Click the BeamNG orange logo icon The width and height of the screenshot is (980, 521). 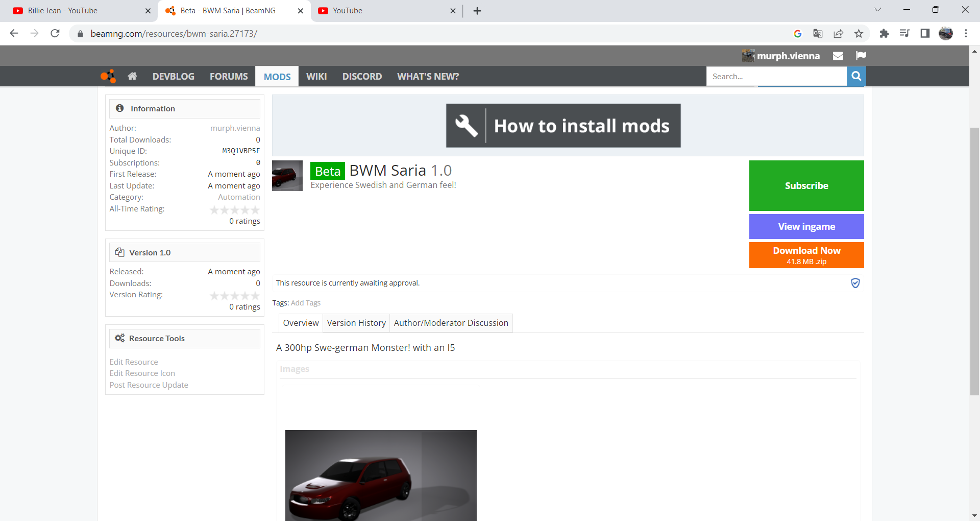pyautogui.click(x=108, y=76)
